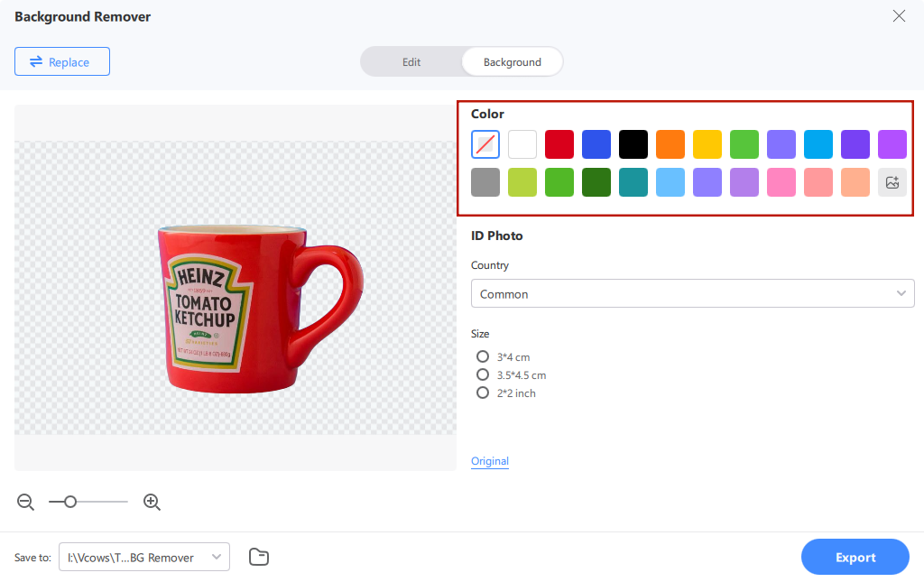924x582 pixels.
Task: Switch to the Background tab
Action: click(x=513, y=62)
